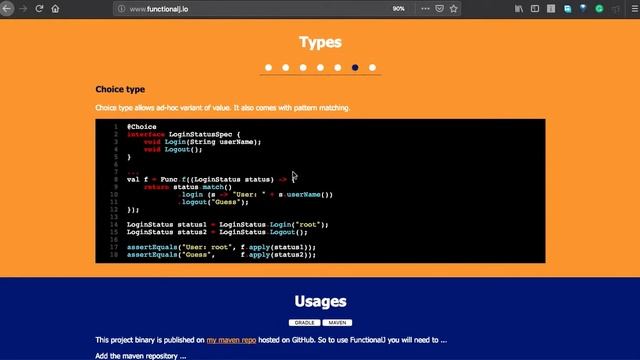This screenshot has height=360, width=640.
Task: Click 'LoginStatus status2' declaration line
Action: (217, 232)
